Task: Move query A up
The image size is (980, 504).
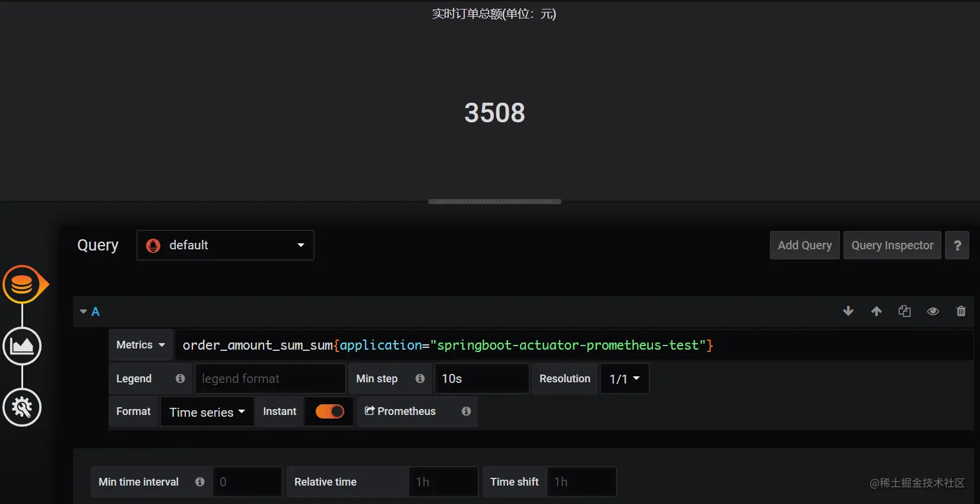Action: coord(876,311)
